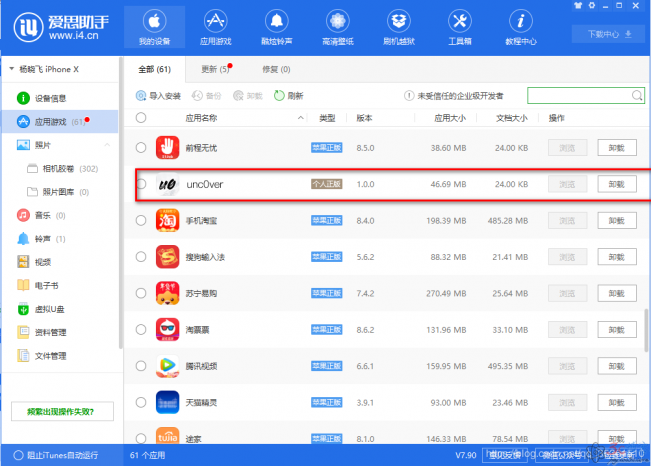The image size is (651, 466).
Task: Open the 工具箱 toolbox section
Action: tap(460, 27)
